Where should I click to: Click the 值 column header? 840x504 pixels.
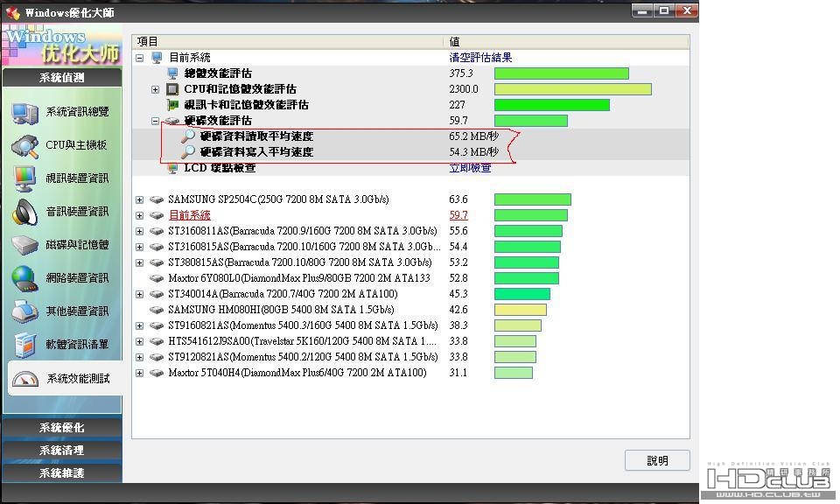click(567, 42)
